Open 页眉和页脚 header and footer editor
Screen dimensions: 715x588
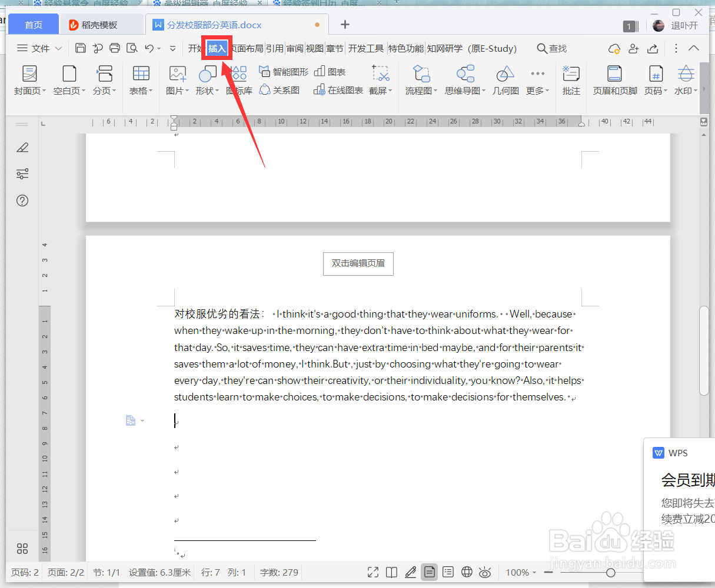pyautogui.click(x=614, y=81)
